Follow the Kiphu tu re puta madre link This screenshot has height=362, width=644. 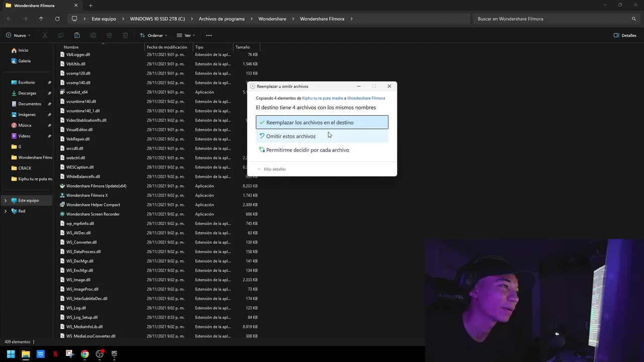[323, 99]
